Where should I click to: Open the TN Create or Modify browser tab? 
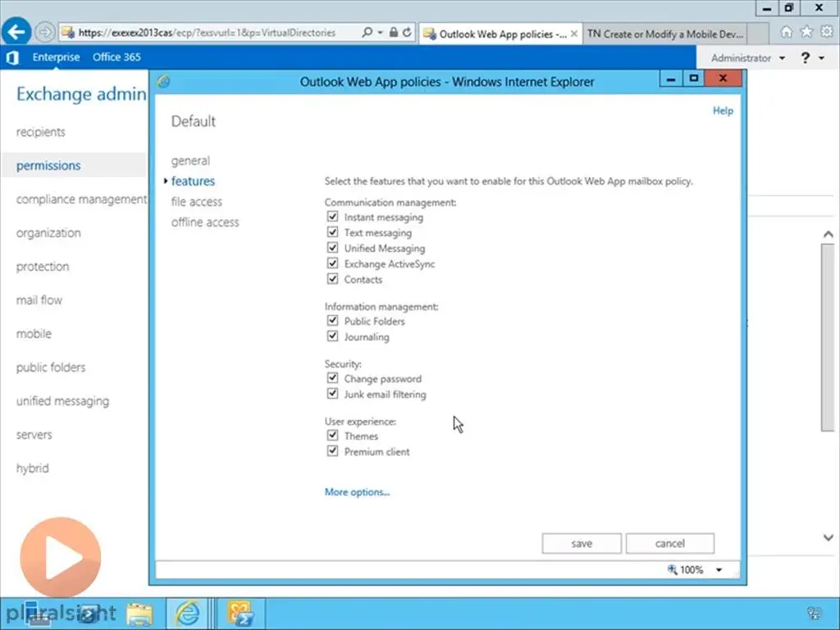pos(664,34)
